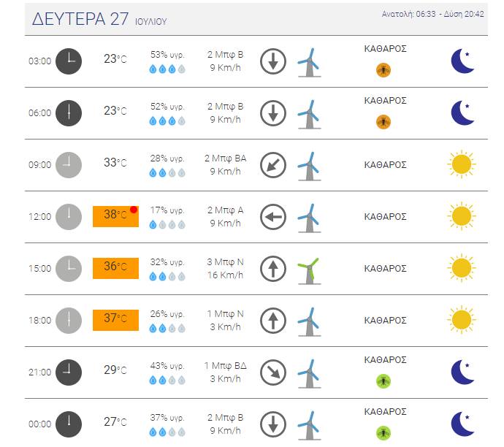Click the orange 37°C temperature box

[115, 320]
